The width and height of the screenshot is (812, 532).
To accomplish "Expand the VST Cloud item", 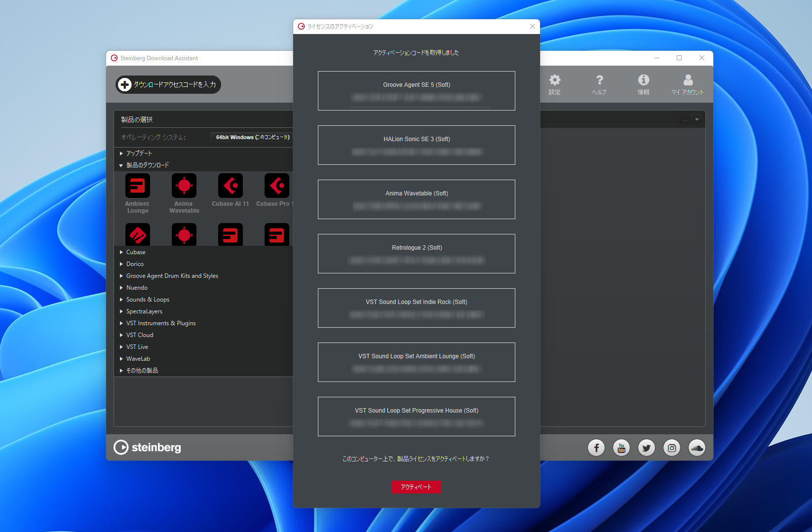I will pos(121,335).
